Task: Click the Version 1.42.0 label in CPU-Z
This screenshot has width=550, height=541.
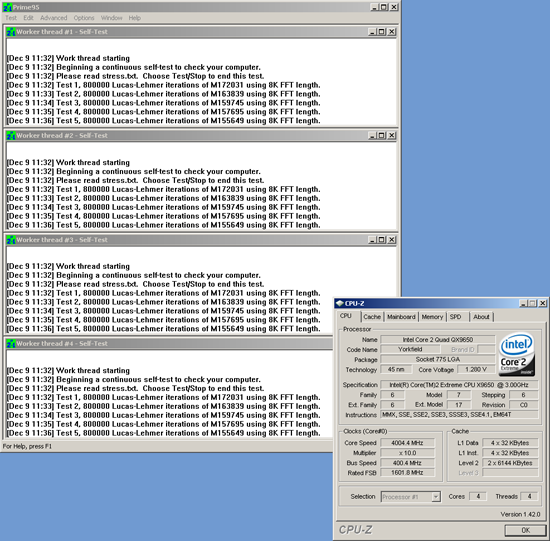Action: [x=520, y=514]
